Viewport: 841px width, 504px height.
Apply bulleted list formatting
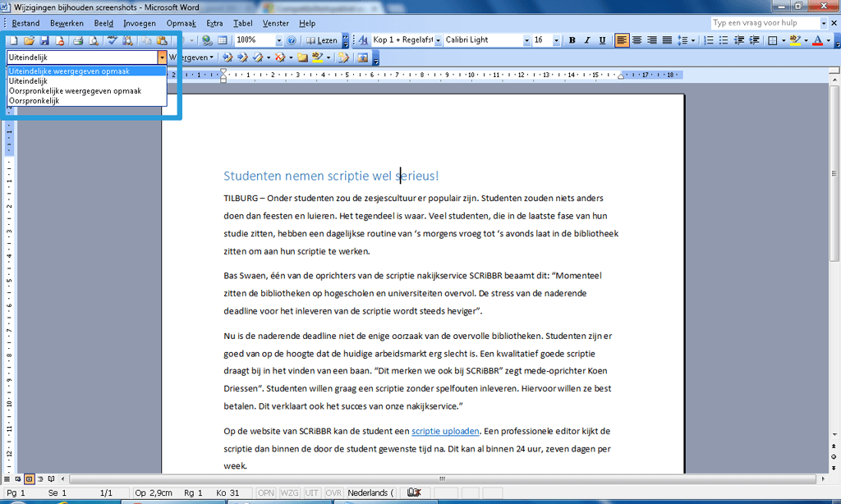click(x=724, y=40)
